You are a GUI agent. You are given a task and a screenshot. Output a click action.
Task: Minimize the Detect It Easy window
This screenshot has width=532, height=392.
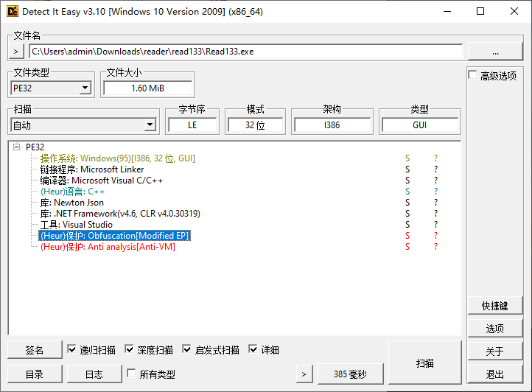pos(447,12)
